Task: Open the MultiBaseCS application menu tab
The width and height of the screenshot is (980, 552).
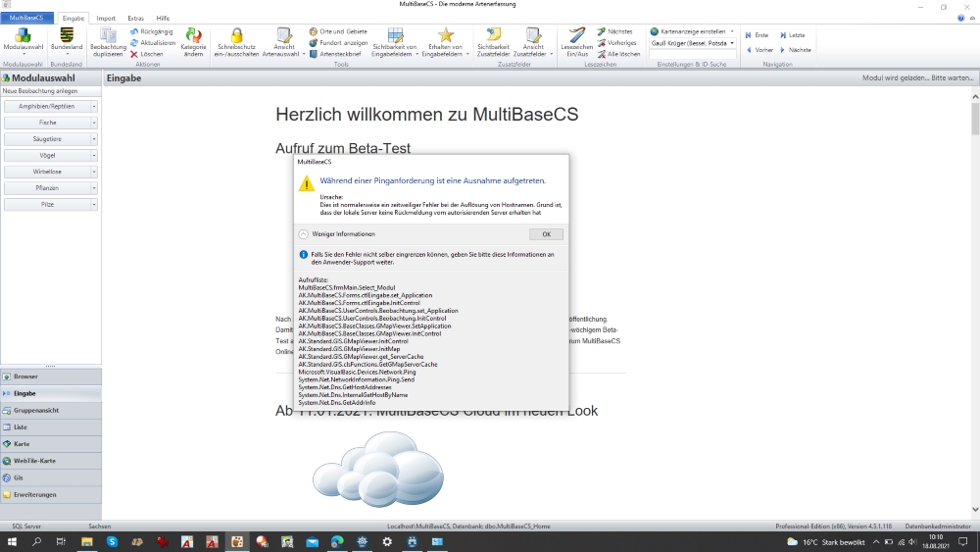Action: pos(26,18)
